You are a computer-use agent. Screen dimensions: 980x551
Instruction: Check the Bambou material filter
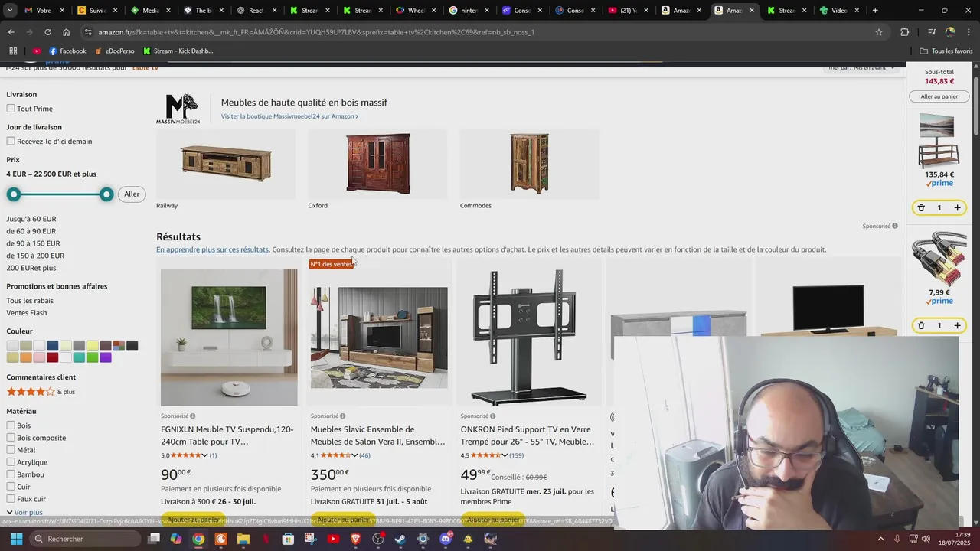point(11,474)
